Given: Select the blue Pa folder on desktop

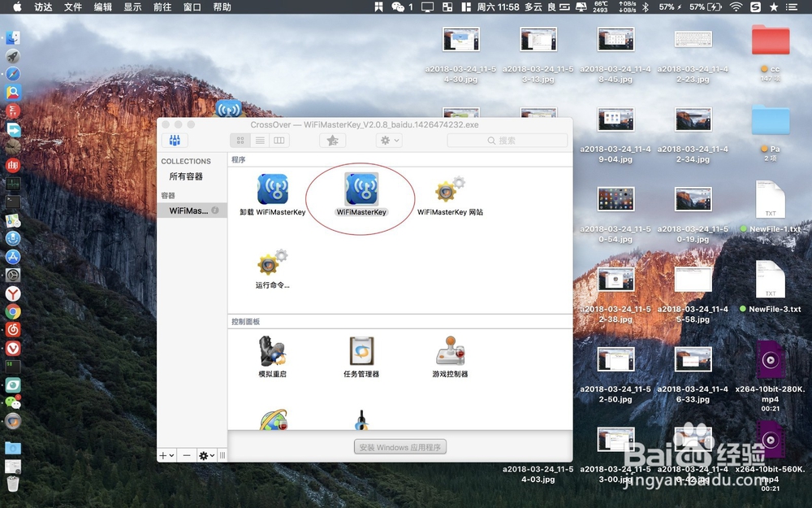Looking at the screenshot, I should click(x=771, y=120).
